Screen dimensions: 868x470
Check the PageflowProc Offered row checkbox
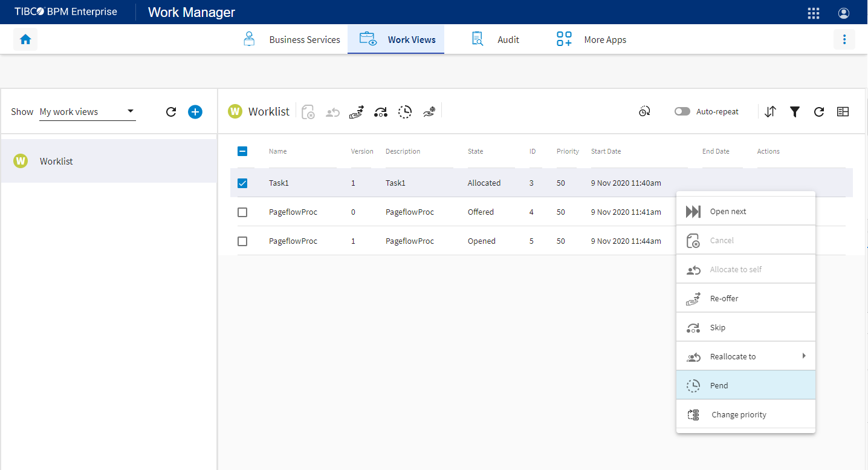point(242,212)
